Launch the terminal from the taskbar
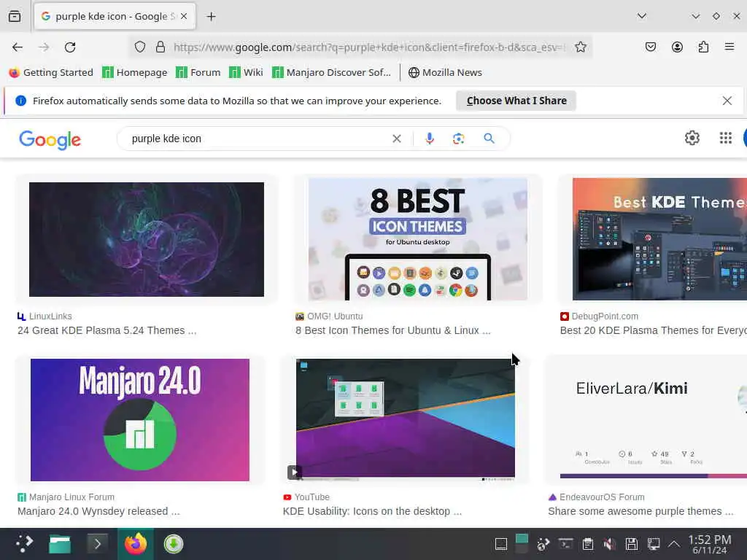 (x=98, y=544)
